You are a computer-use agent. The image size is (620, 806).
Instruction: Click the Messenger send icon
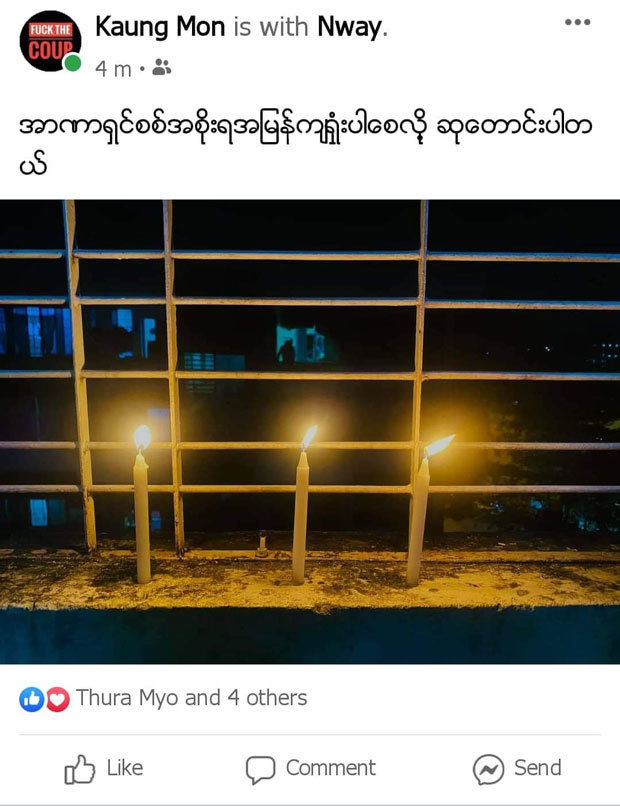tap(488, 770)
